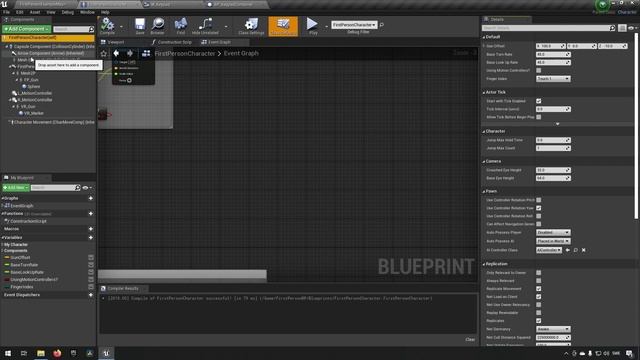The height and width of the screenshot is (360, 640).
Task: Clear the AI Controller Class value
Action: pos(584,250)
